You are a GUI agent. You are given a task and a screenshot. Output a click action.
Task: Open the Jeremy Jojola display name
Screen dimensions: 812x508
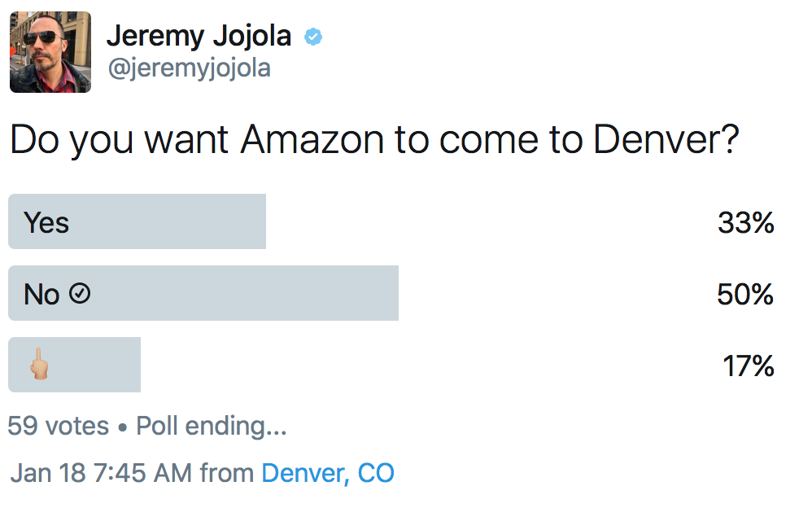[199, 37]
